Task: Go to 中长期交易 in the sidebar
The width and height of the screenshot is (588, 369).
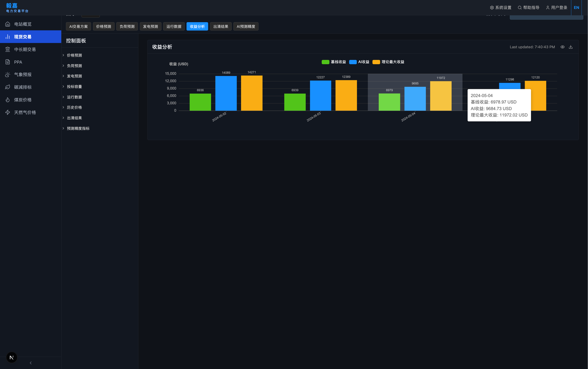Action: [x=31, y=49]
